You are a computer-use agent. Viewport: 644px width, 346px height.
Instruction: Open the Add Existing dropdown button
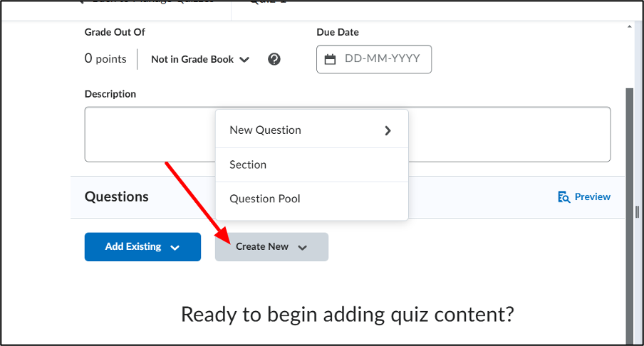pyautogui.click(x=142, y=246)
